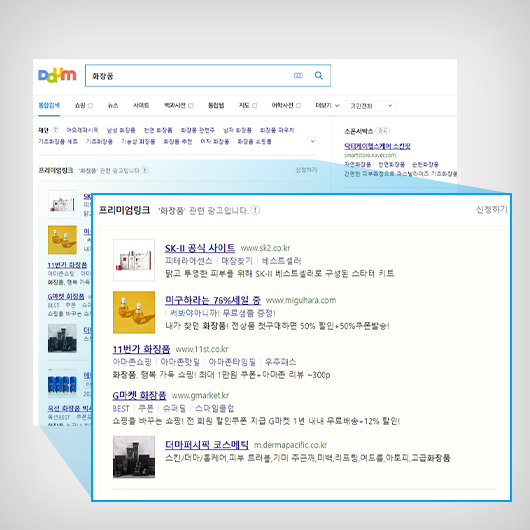530x530 pixels.
Task: Open the 쇼핑 tab
Action: point(80,105)
